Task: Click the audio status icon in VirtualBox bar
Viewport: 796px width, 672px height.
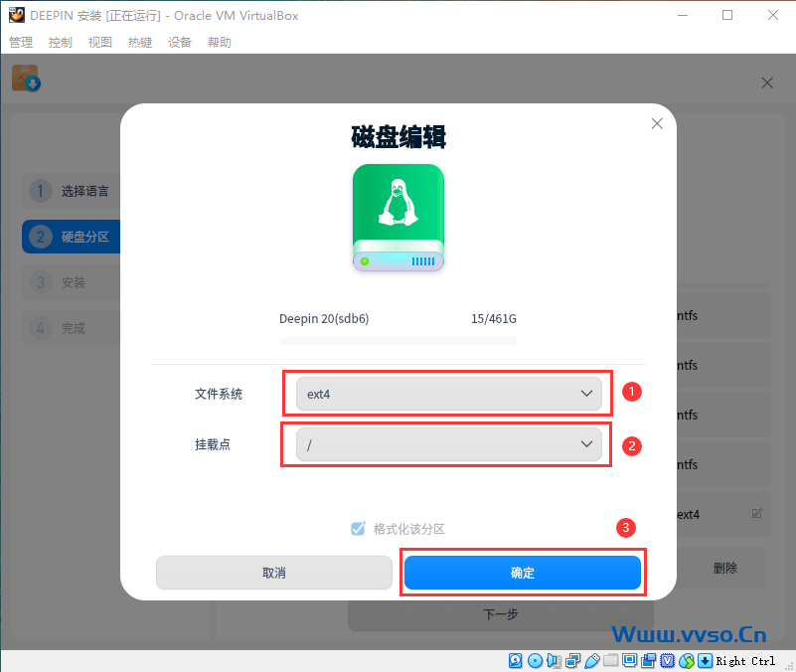Action: pyautogui.click(x=554, y=660)
